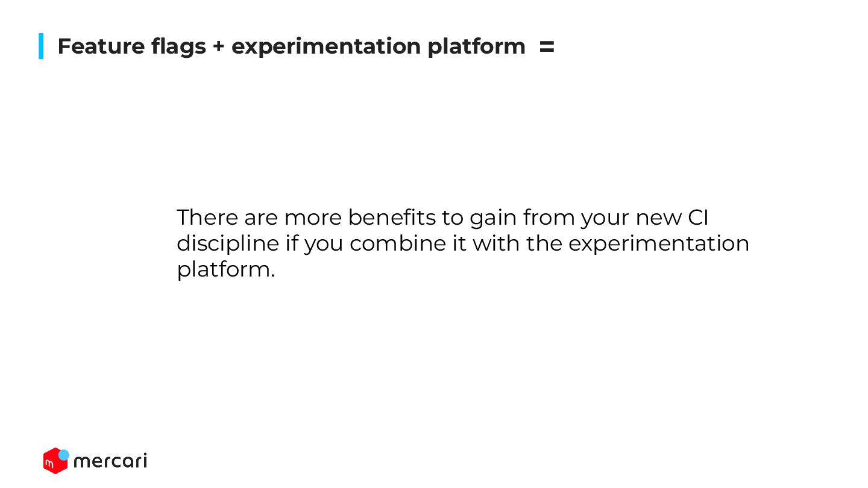Click the final word "platform." in the paragraph
The height and width of the screenshot is (488, 868).
(226, 270)
